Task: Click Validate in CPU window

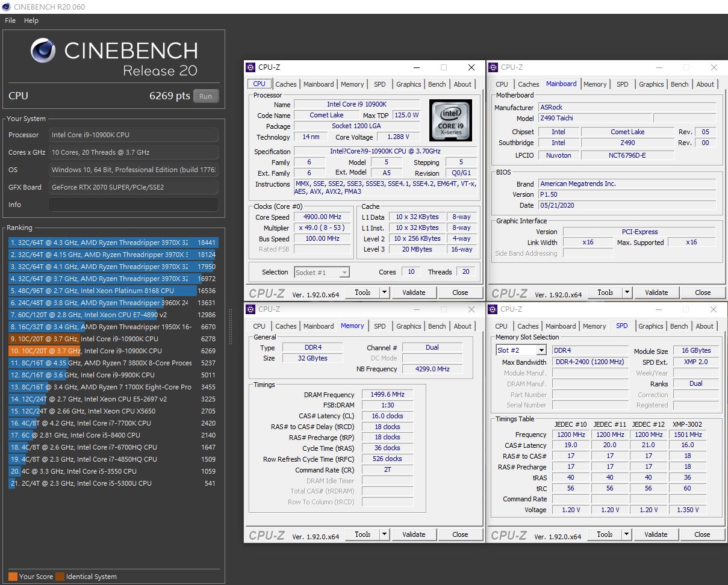Action: pyautogui.click(x=414, y=292)
